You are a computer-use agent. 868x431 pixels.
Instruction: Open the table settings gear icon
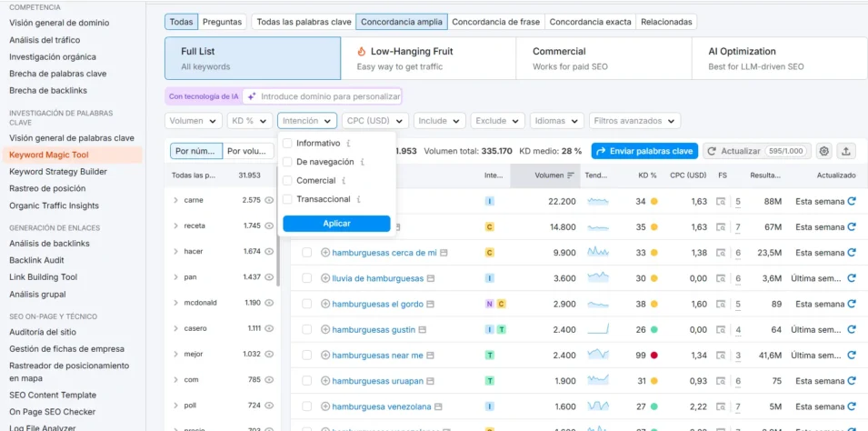pyautogui.click(x=824, y=151)
